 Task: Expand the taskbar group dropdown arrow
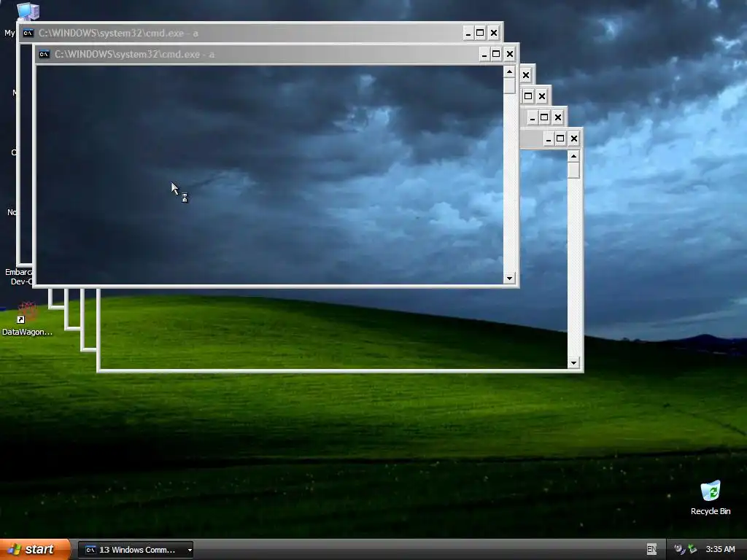[x=190, y=550]
